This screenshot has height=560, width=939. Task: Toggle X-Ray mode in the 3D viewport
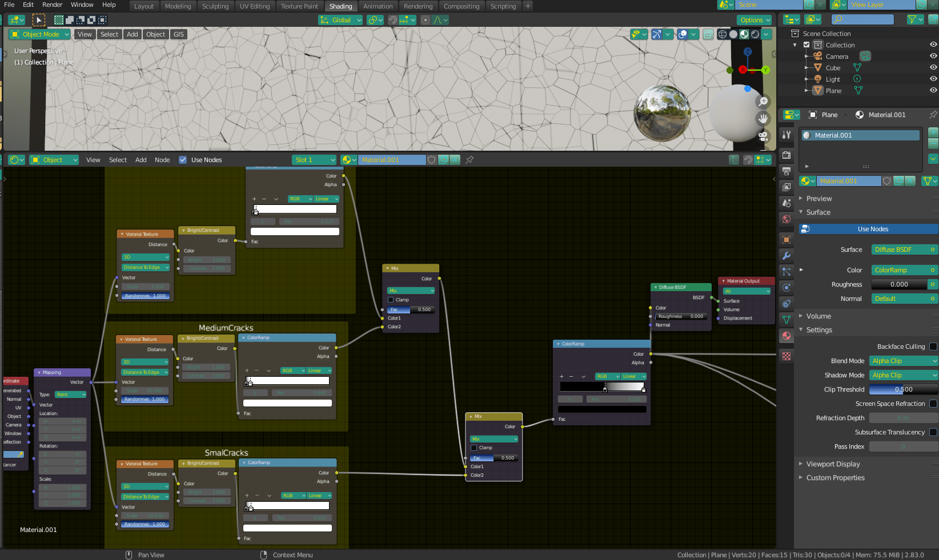point(708,34)
